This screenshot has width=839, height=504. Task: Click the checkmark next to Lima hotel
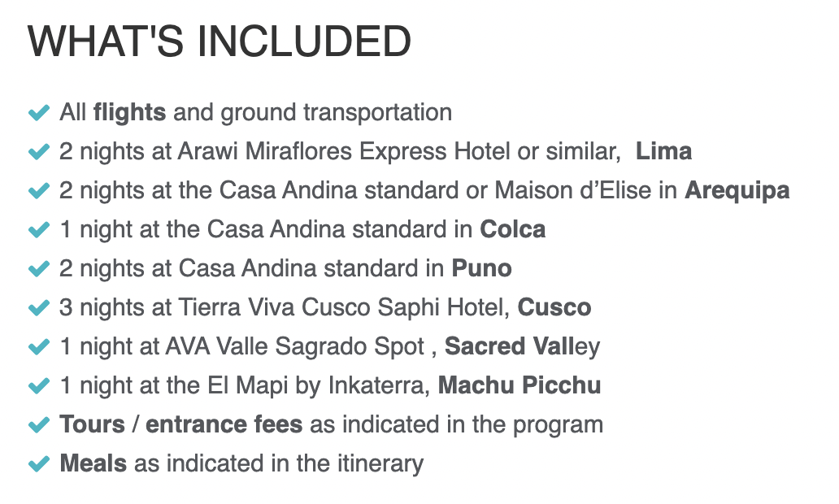coord(39,152)
